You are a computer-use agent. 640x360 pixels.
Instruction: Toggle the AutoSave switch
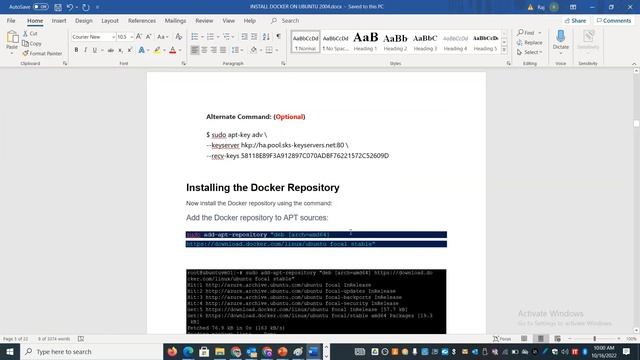(x=40, y=7)
